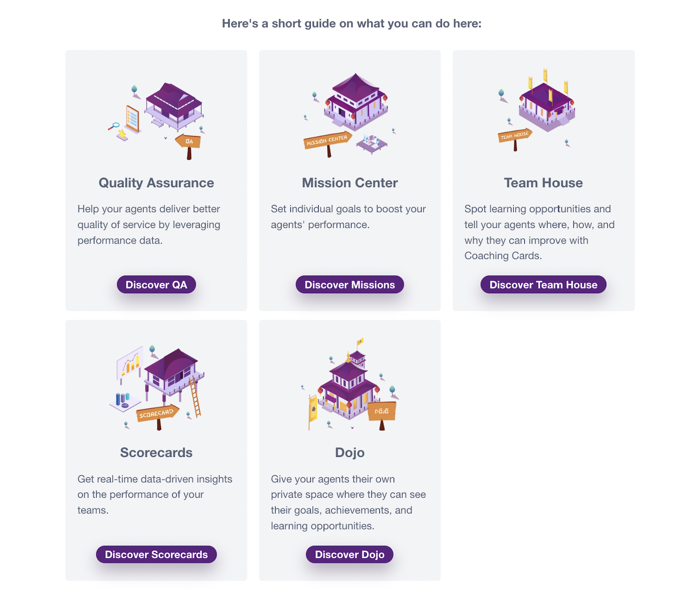Click the Mission Center card title
The image size is (700, 592).
[350, 183]
